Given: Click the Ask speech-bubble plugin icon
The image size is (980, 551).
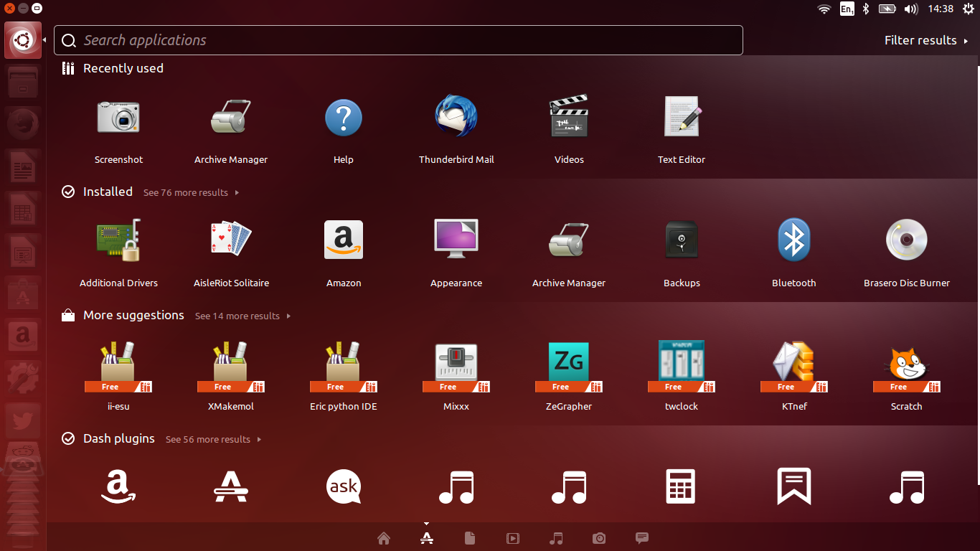Looking at the screenshot, I should coord(344,487).
